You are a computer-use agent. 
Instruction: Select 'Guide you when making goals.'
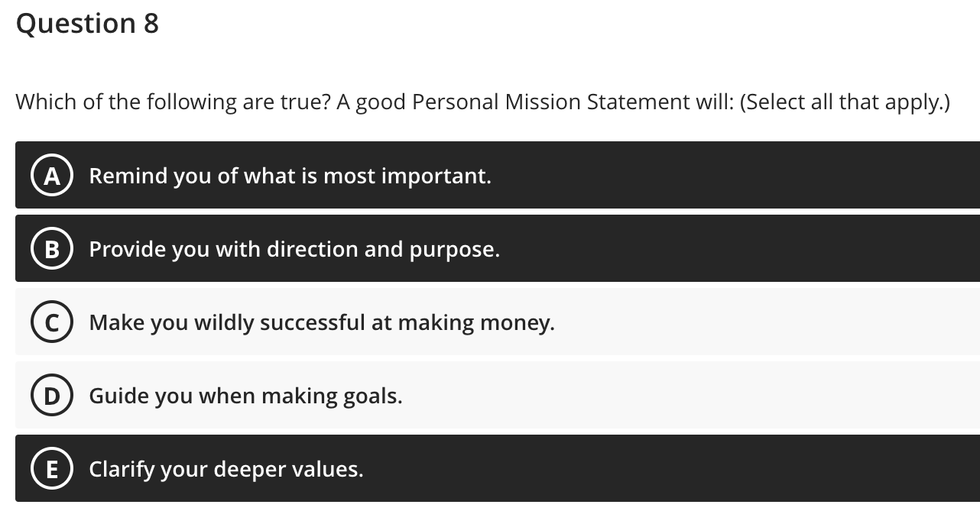[246, 395]
